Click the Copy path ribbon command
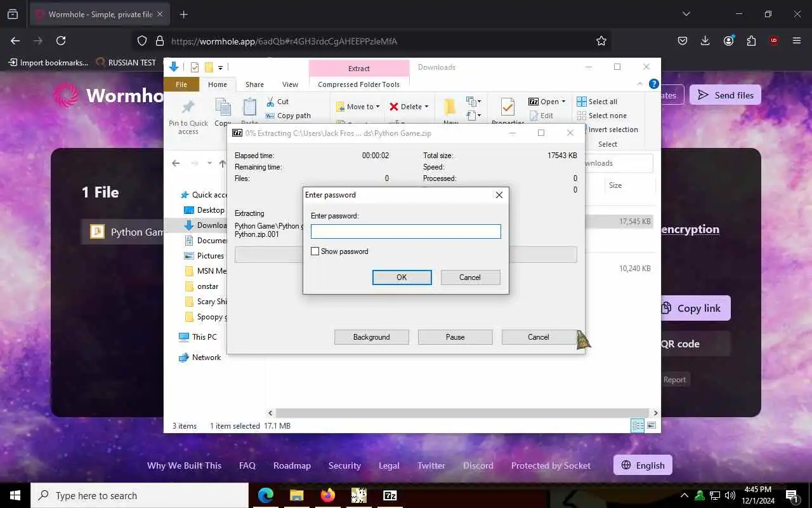Viewport: 812px width, 508px height. point(288,116)
